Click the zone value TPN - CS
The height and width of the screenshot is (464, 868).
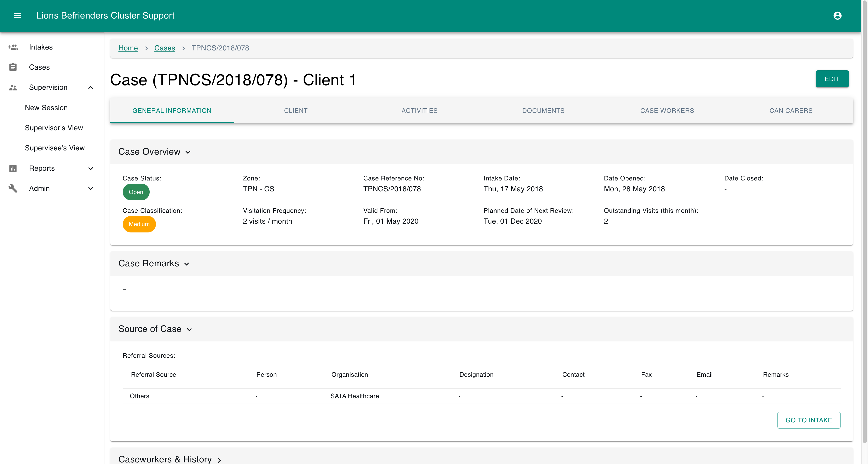pyautogui.click(x=258, y=189)
